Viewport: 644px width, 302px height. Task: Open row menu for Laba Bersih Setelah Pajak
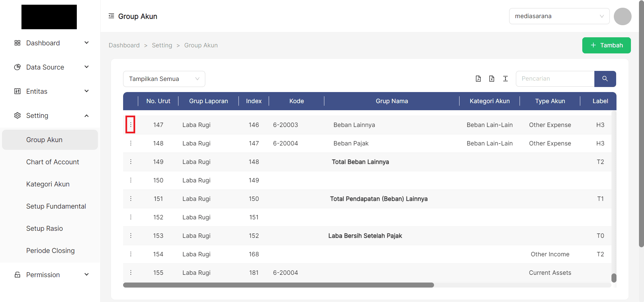point(130,236)
